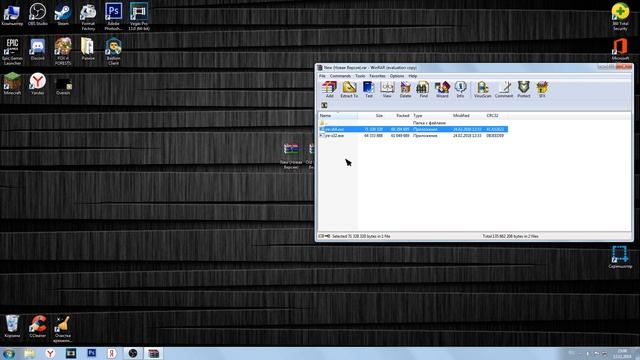The width and height of the screenshot is (640, 360).
Task: Sort files by the Packed column header
Action: pos(398,116)
